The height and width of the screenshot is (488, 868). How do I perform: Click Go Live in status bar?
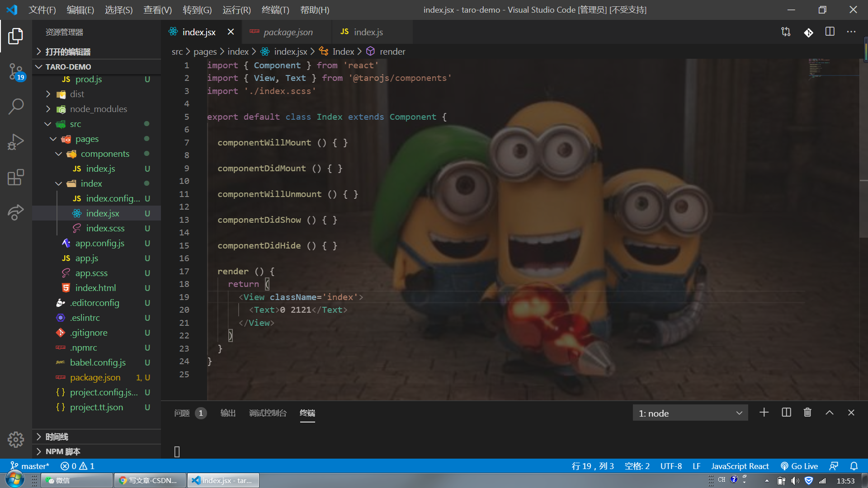pyautogui.click(x=799, y=466)
